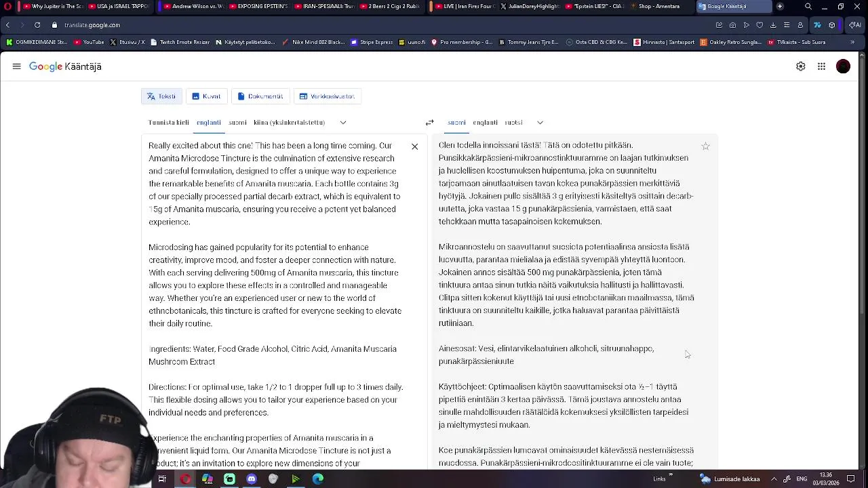Open Microsoft Edge from taskbar

(x=318, y=479)
